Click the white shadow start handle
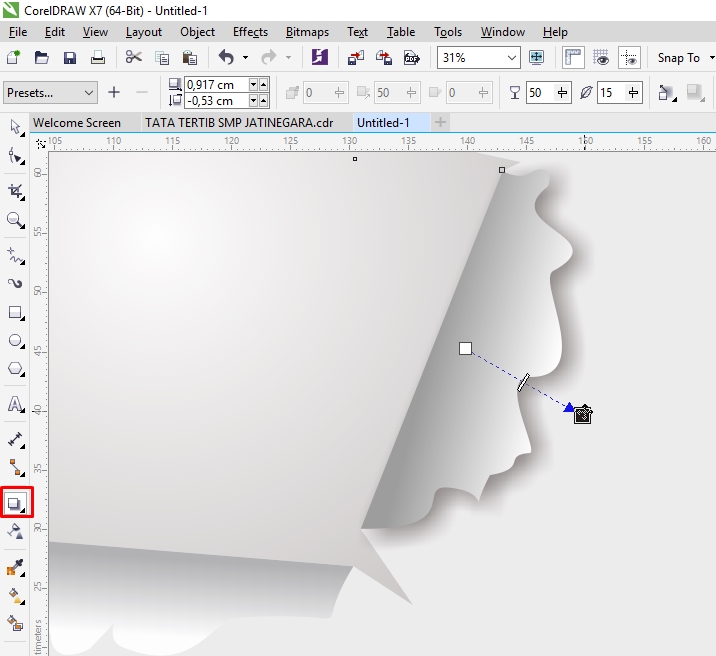Image resolution: width=716 pixels, height=656 pixels. (x=465, y=349)
